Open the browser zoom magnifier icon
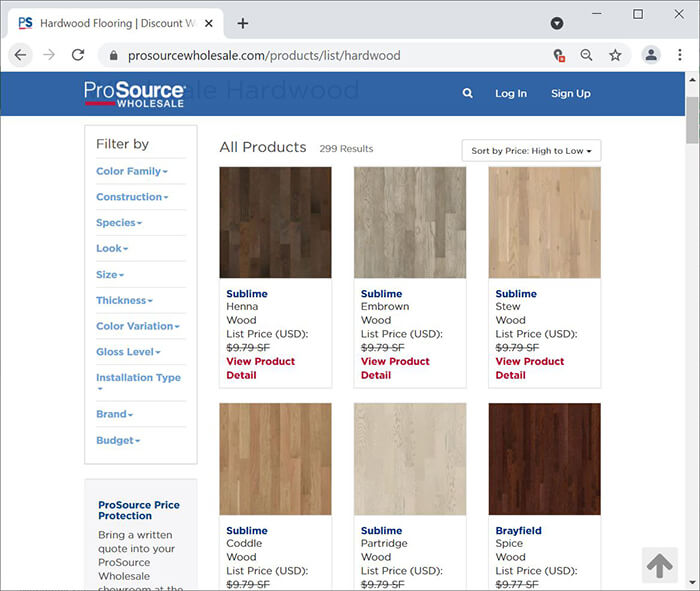Image resolution: width=700 pixels, height=591 pixels. (x=586, y=55)
